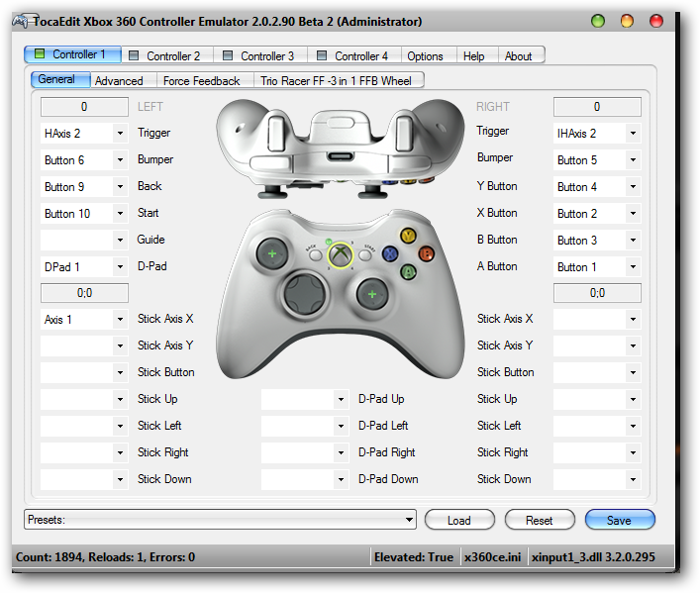Click the Xbox Guide button on controller image
Screen dimensions: 700x593
pos(341,255)
